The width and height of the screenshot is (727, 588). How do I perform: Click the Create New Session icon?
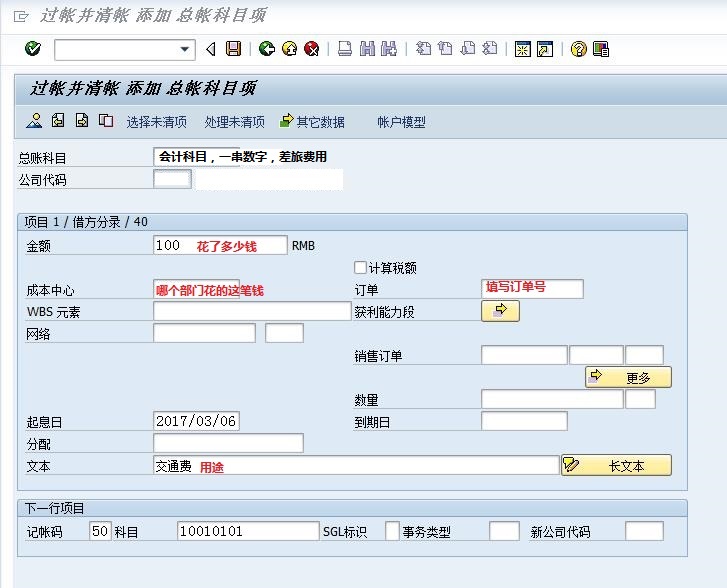(x=523, y=49)
